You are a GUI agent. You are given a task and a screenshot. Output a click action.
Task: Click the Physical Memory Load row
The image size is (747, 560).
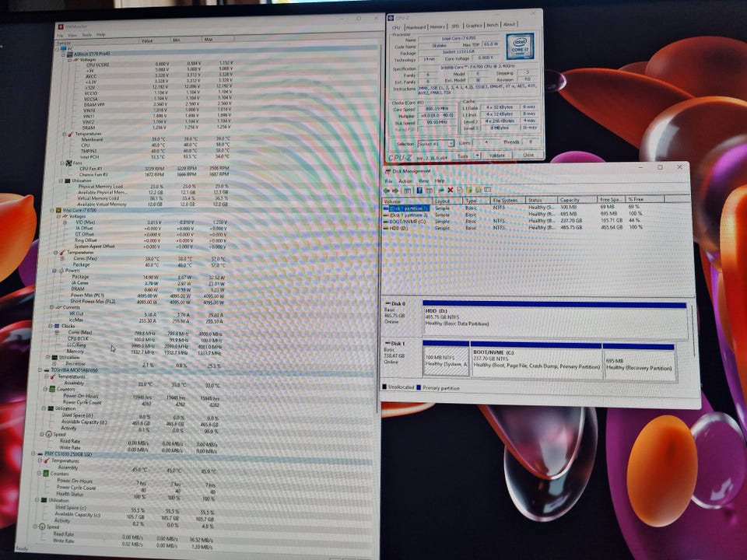pos(153,187)
